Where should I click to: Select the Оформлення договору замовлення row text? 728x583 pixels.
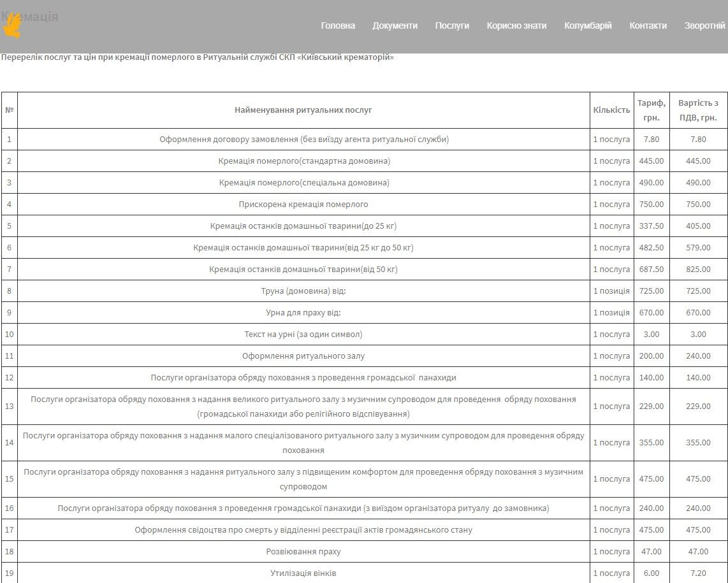304,140
